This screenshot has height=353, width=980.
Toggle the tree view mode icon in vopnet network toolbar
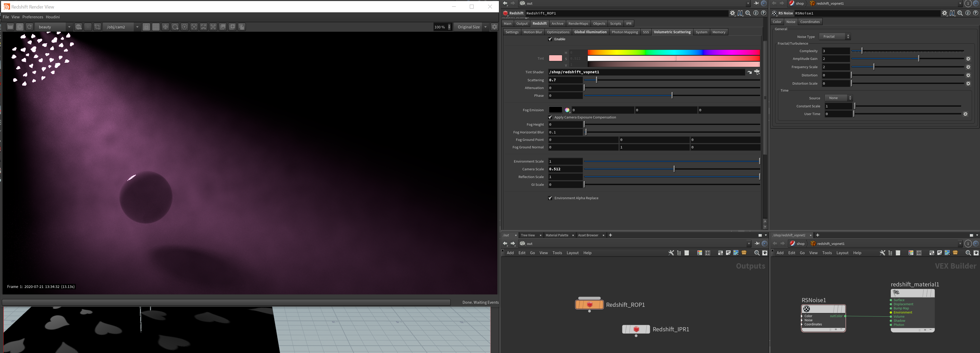[890, 253]
